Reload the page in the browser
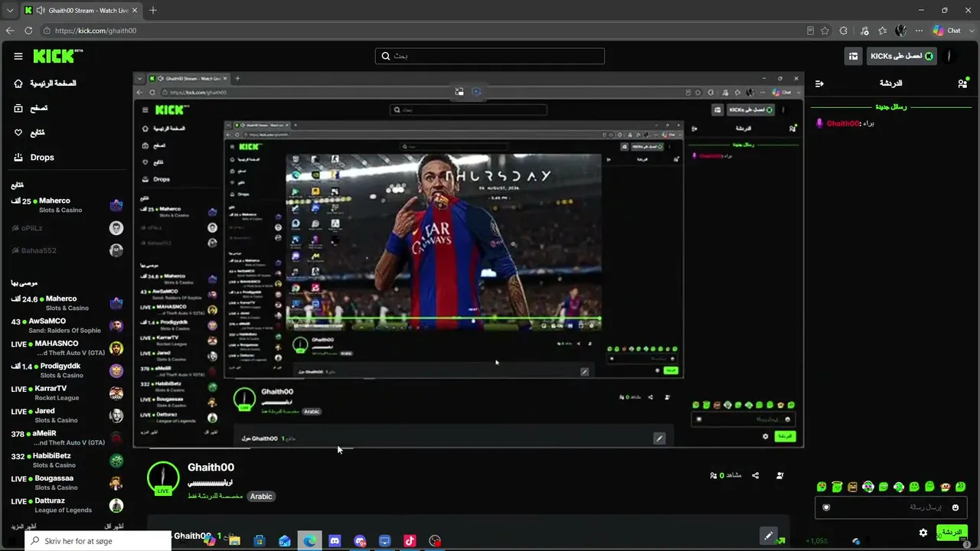Screen dimensions: 980x551 tap(28, 31)
